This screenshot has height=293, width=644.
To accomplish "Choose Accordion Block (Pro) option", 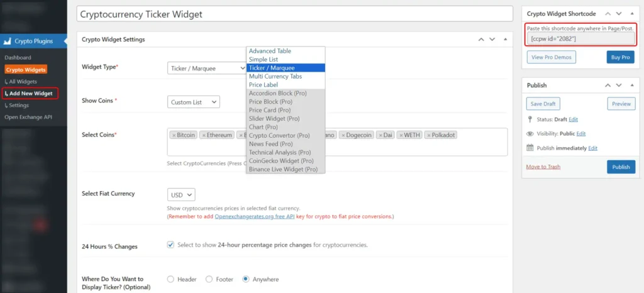I will [x=286, y=93].
